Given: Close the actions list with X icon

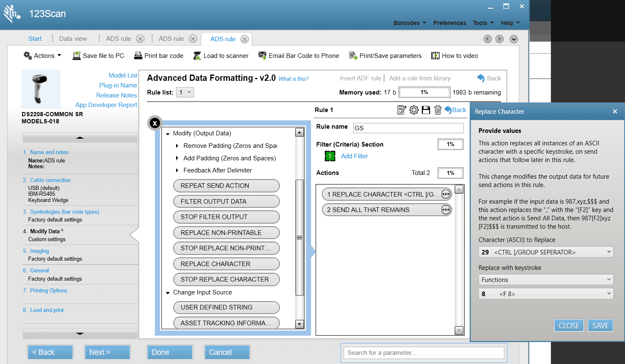Looking at the screenshot, I should click(155, 123).
